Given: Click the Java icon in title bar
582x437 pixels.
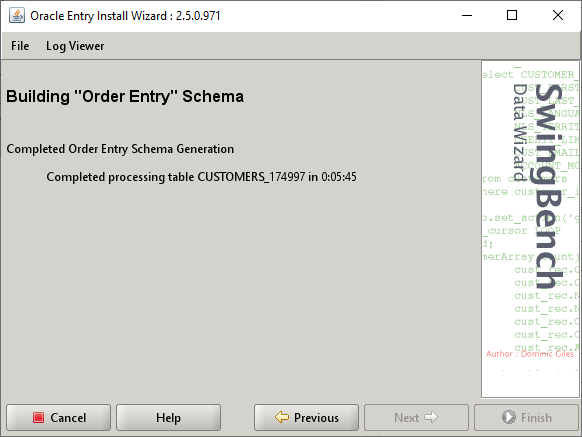Looking at the screenshot, I should 17,16.
